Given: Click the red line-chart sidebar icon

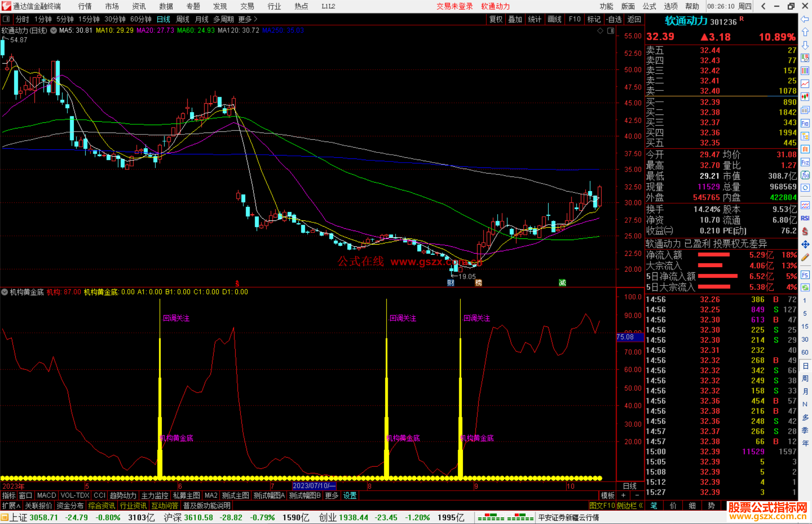Looking at the screenshot, I should point(805,84).
